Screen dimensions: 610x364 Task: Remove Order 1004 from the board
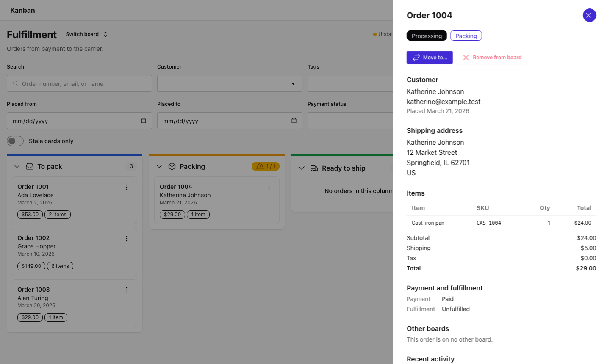click(x=492, y=58)
